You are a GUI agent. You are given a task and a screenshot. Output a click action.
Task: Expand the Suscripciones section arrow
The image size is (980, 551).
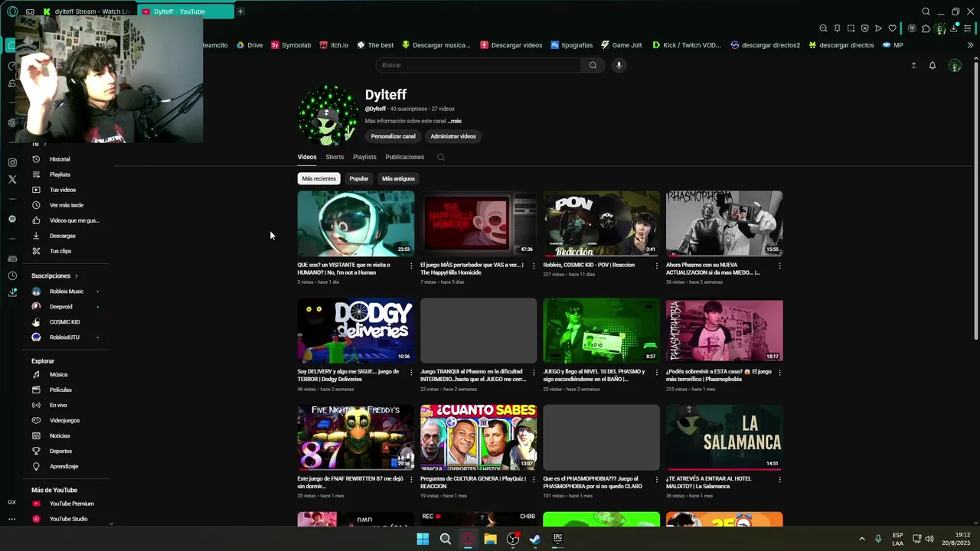[x=77, y=275]
